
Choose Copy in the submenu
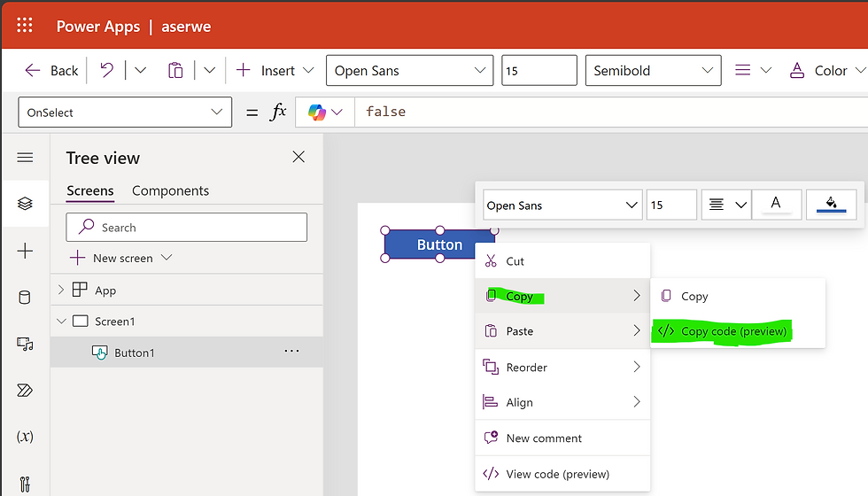click(738, 296)
